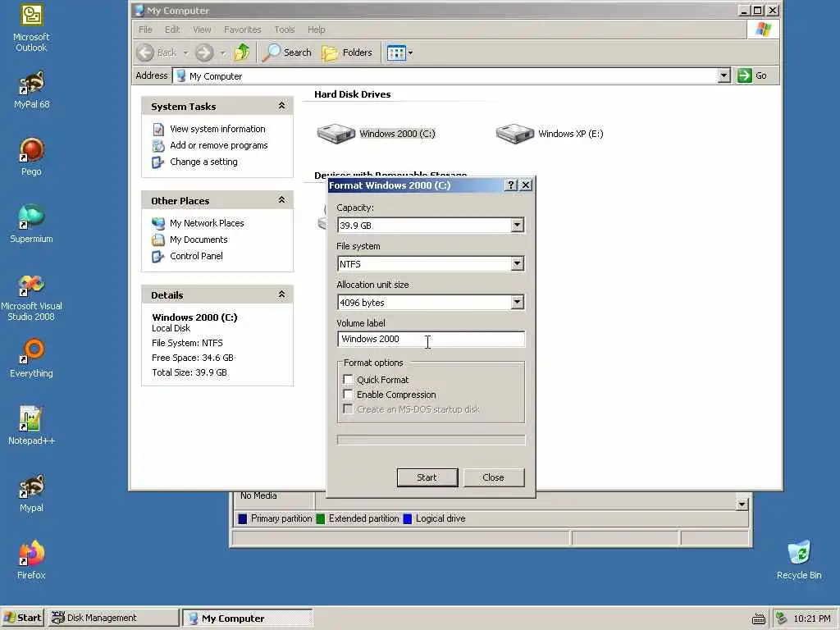Screen dimensions: 840x630
Task: Launch Supermium browser shortcut
Action: 31,225
